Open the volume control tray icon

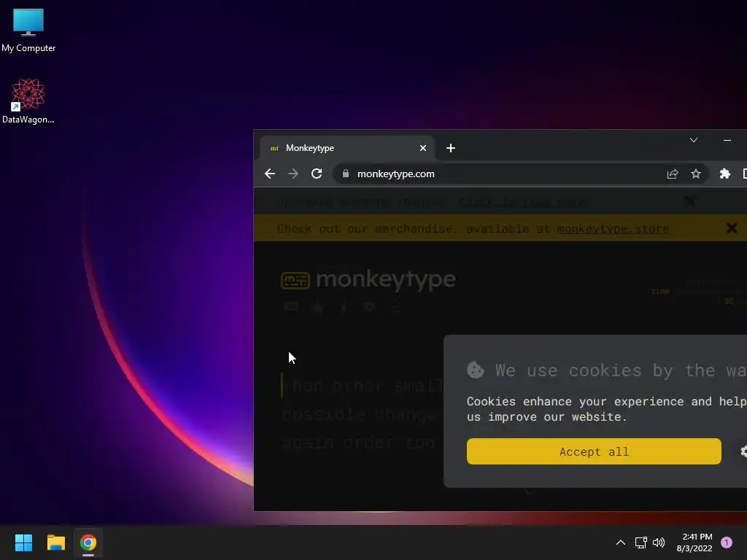[x=659, y=542]
